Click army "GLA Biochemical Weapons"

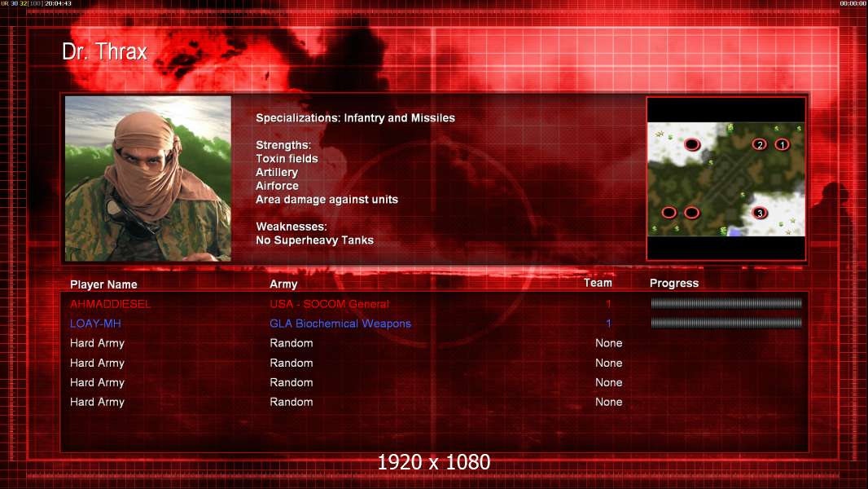340,324
